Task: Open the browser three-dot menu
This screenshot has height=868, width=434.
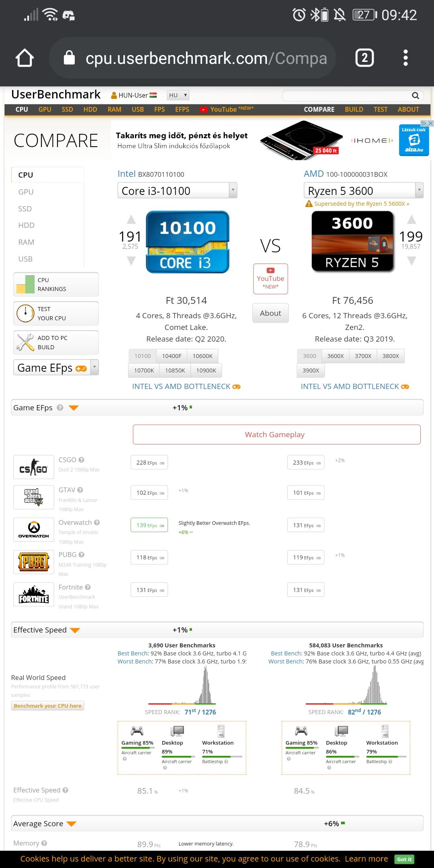Action: tap(405, 58)
